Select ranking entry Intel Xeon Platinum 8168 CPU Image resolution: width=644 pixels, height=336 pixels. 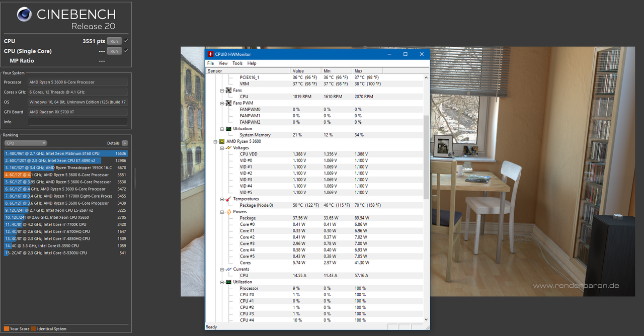coord(66,153)
